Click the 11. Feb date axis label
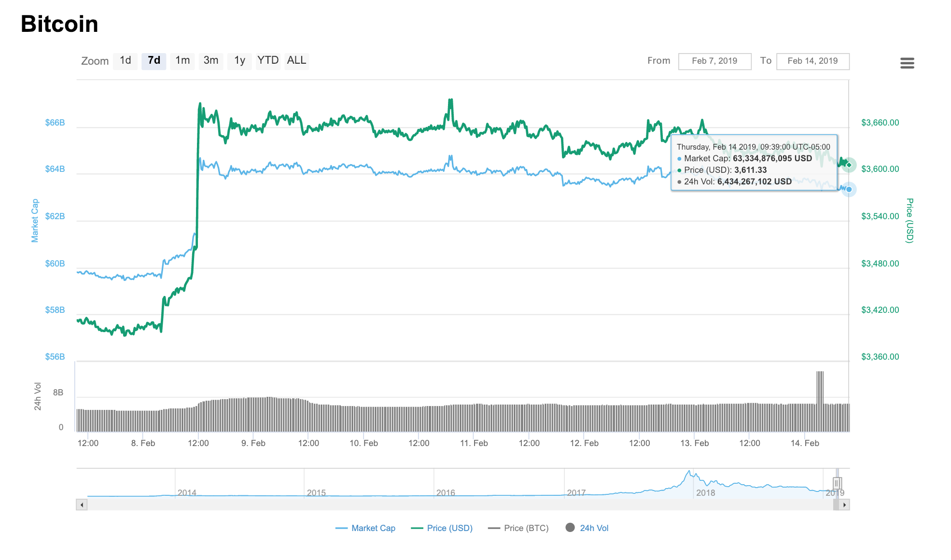 point(474,443)
